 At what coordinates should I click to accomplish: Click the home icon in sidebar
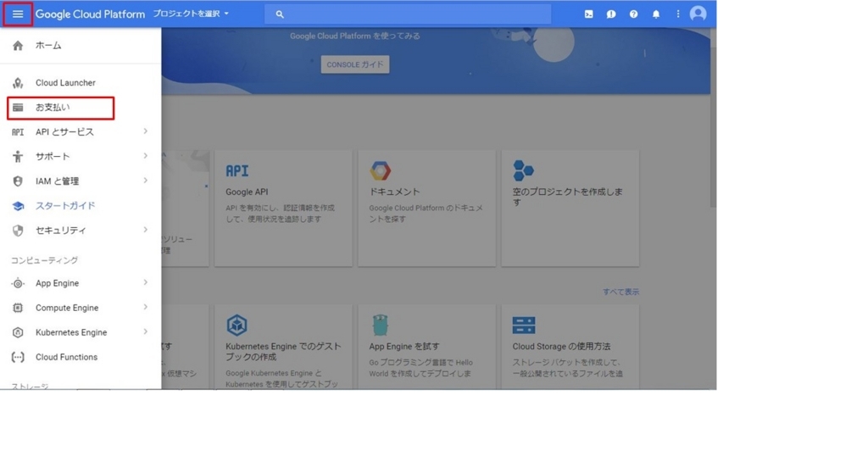(18, 46)
